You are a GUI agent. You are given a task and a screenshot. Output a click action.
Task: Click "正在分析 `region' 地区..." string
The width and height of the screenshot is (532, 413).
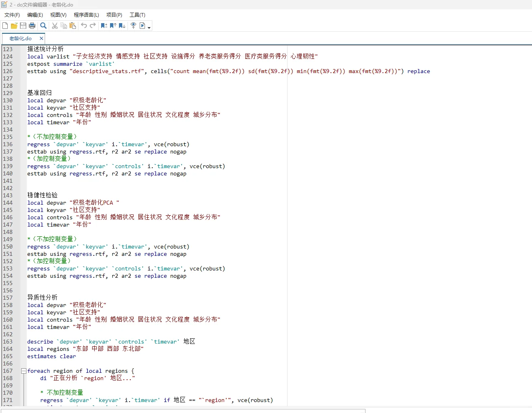[93, 378]
